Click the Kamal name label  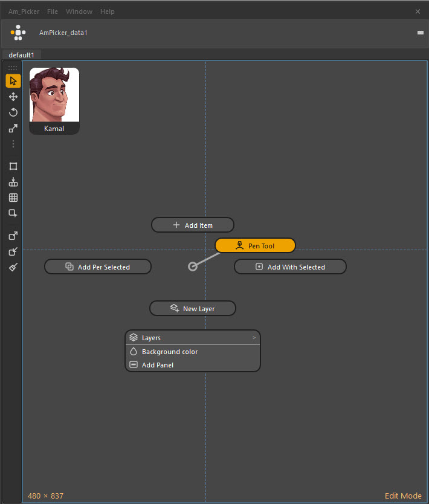[x=54, y=129]
